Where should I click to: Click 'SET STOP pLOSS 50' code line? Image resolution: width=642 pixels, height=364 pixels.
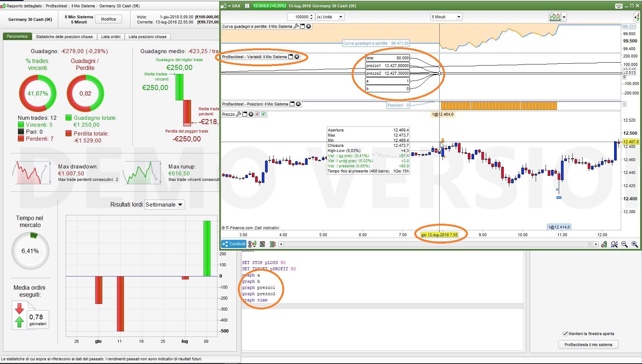coord(264,263)
